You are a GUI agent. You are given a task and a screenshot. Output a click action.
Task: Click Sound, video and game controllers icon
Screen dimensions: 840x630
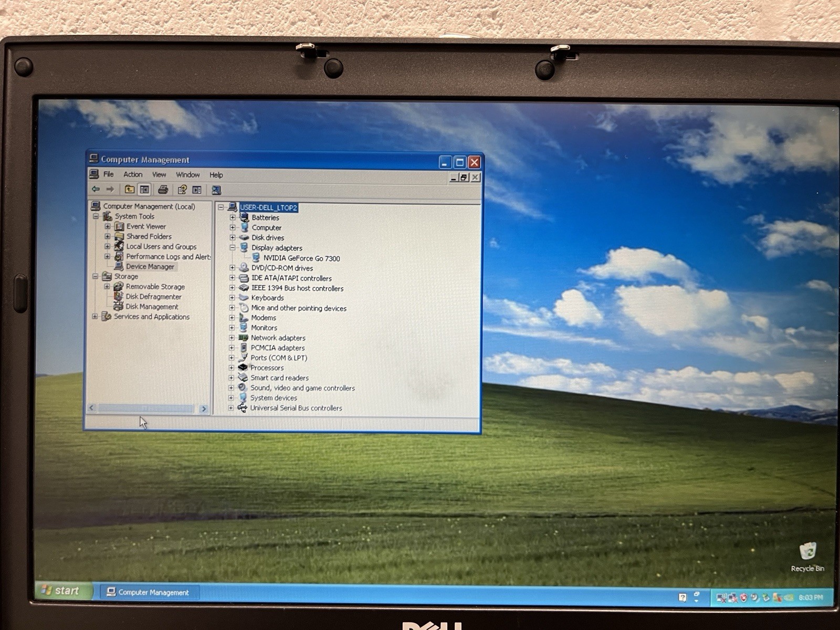(x=243, y=387)
